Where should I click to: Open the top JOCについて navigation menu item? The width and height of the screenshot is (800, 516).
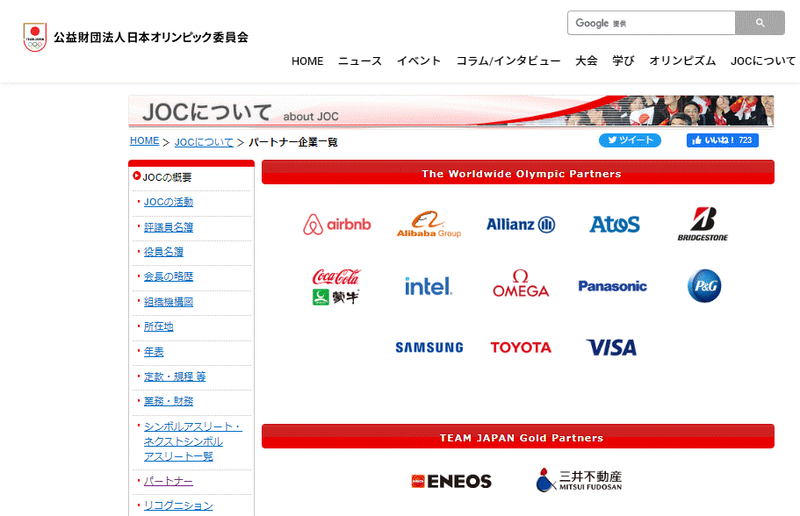pos(763,61)
